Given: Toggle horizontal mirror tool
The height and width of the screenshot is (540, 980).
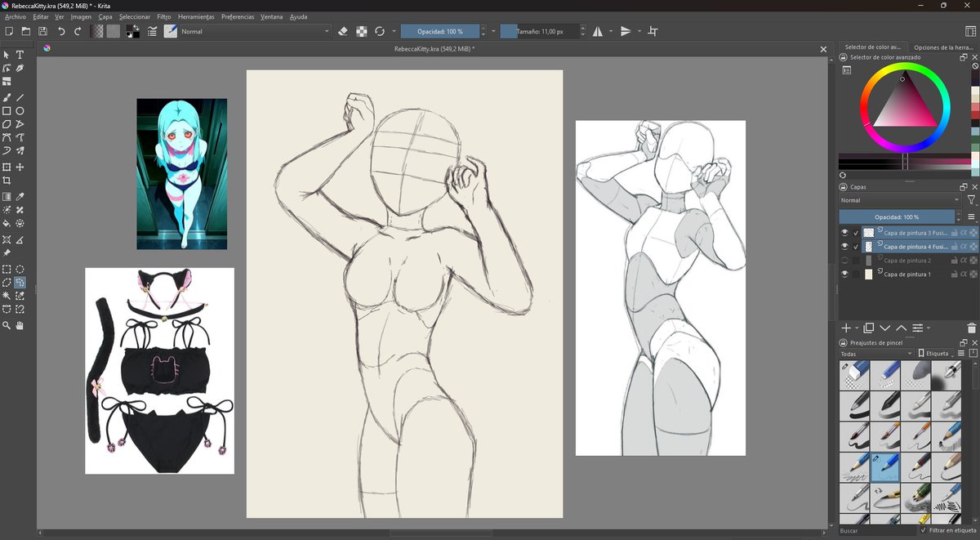Looking at the screenshot, I should [x=597, y=31].
